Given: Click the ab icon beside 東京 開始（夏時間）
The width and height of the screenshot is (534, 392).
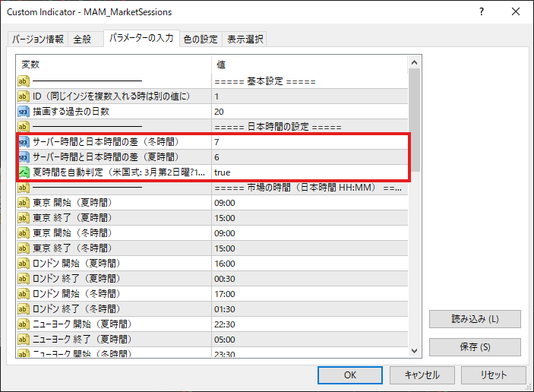Looking at the screenshot, I should pos(23,203).
